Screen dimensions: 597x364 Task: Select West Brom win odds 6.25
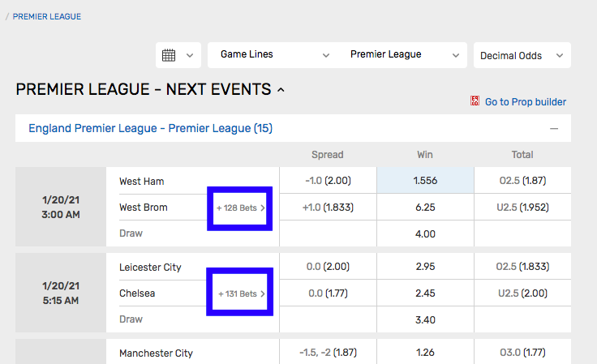pos(425,208)
